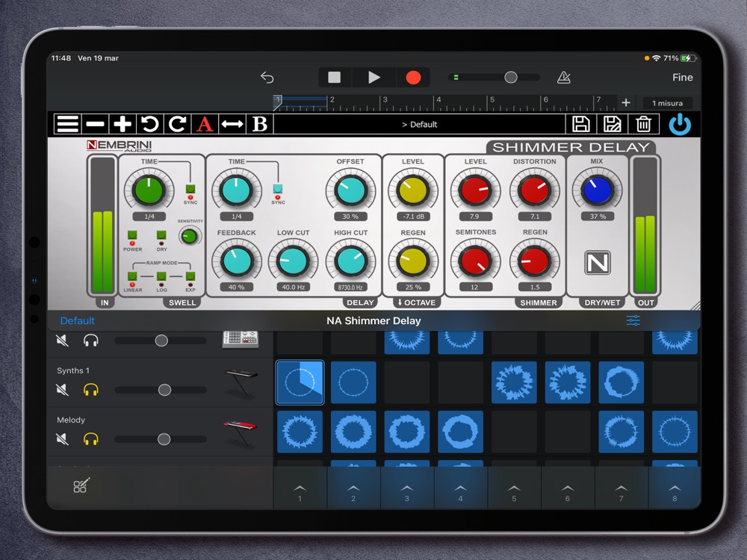Click the yellow Octave Regen knob

coord(412,261)
